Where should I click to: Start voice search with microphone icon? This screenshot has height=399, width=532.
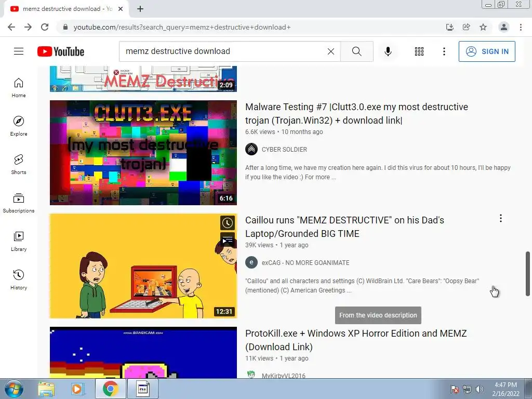tap(388, 51)
